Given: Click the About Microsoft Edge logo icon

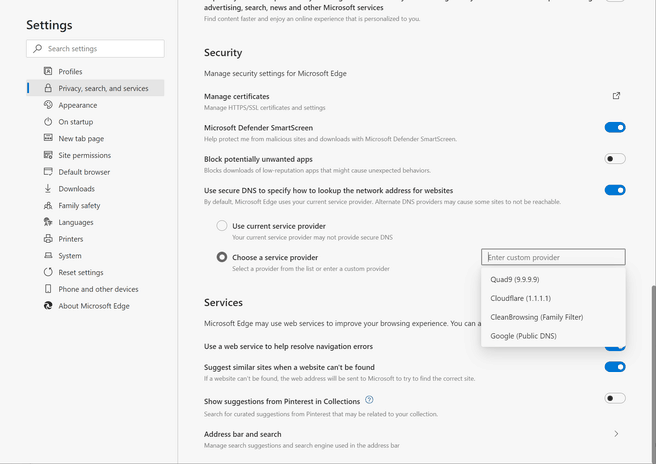Looking at the screenshot, I should (48, 305).
